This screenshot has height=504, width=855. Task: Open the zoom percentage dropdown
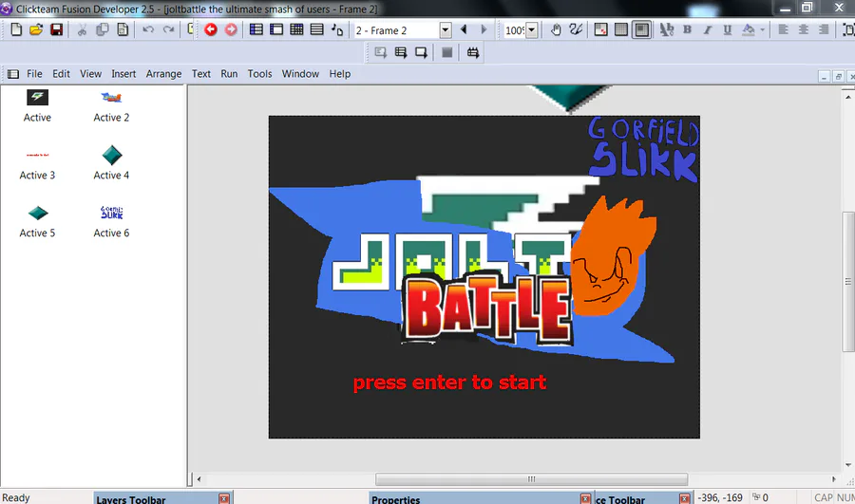point(532,30)
